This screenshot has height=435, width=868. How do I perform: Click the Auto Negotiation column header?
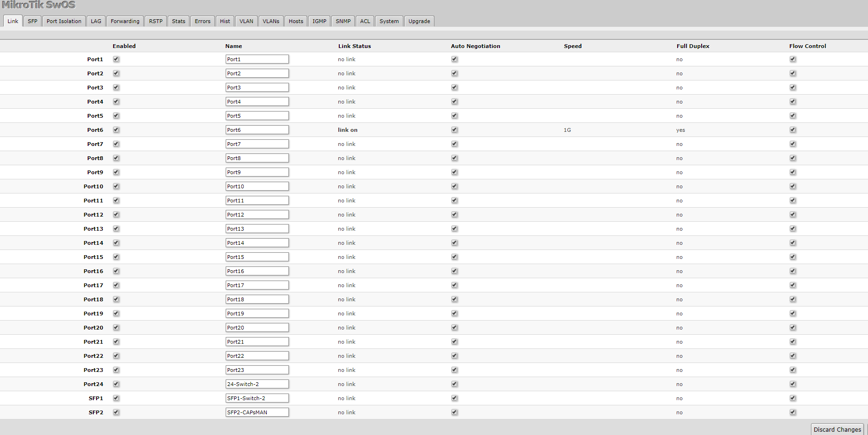click(x=475, y=46)
